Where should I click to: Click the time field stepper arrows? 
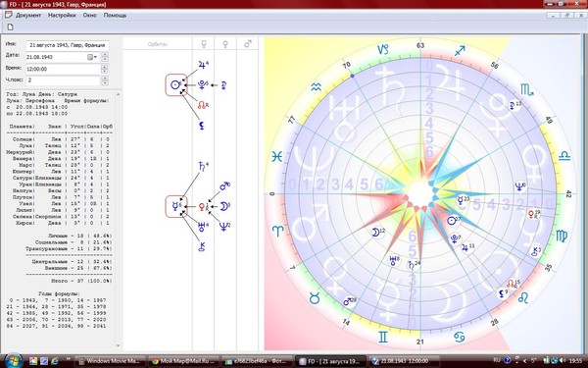pyautogui.click(x=105, y=69)
